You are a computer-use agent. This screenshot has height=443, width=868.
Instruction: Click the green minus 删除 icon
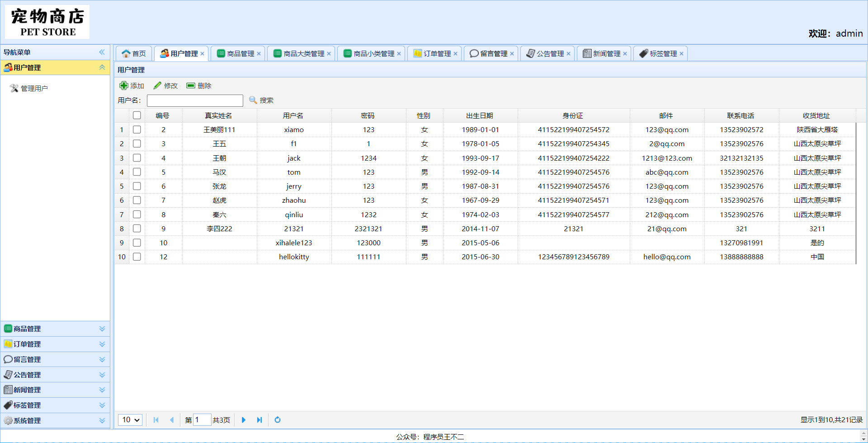(191, 86)
